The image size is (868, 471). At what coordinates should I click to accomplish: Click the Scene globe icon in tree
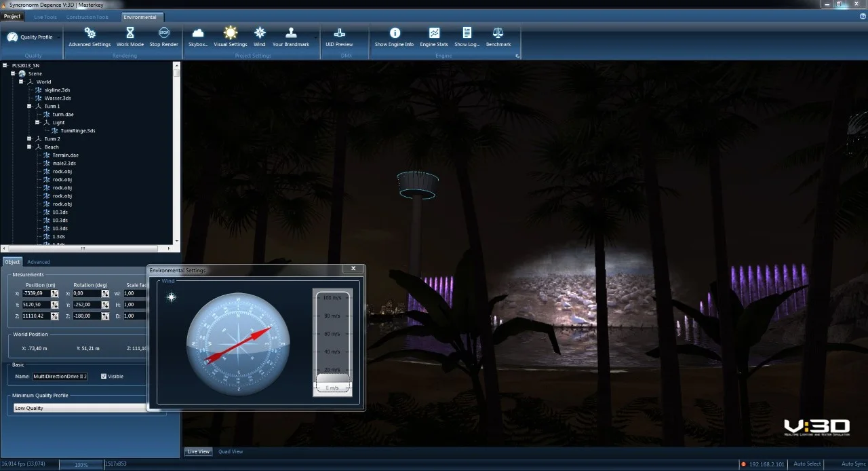22,73
